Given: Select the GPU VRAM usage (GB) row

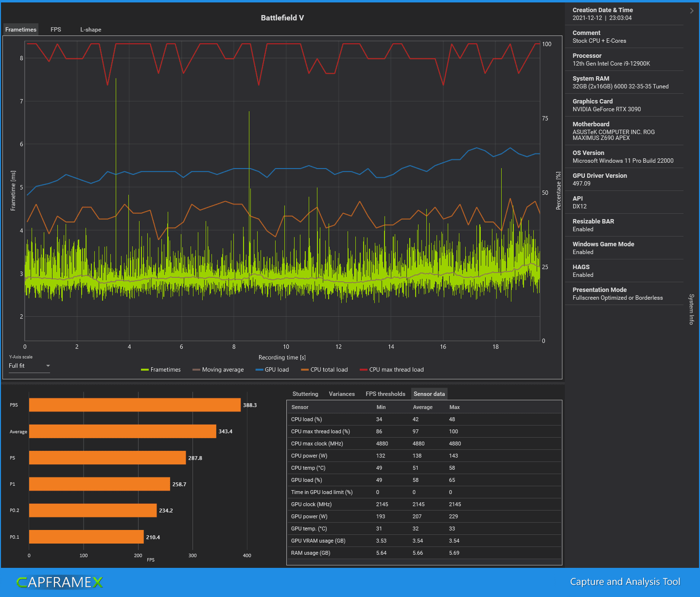Looking at the screenshot, I should pyautogui.click(x=424, y=541).
